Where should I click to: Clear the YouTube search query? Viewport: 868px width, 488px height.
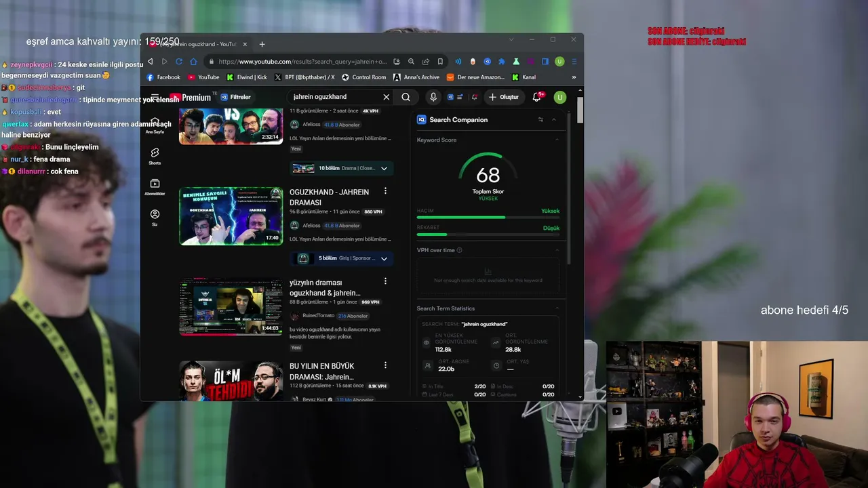click(x=387, y=97)
